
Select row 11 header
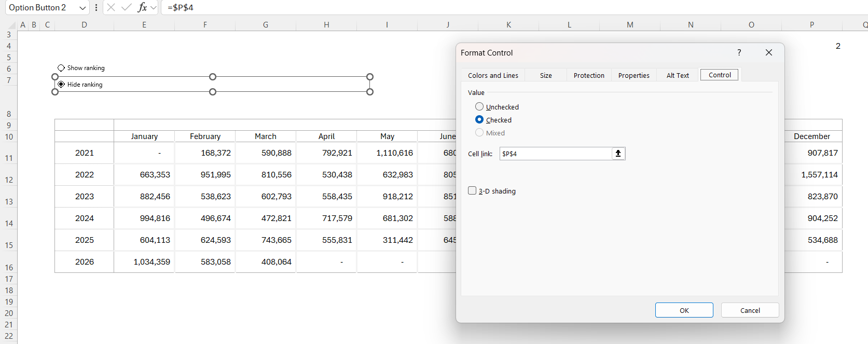pos(9,153)
